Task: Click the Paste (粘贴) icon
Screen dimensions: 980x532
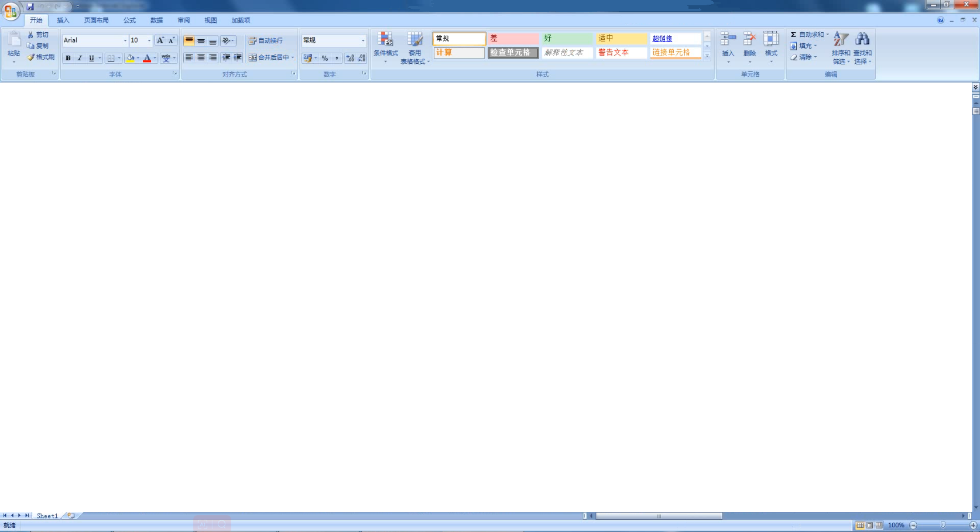Action: point(13,40)
